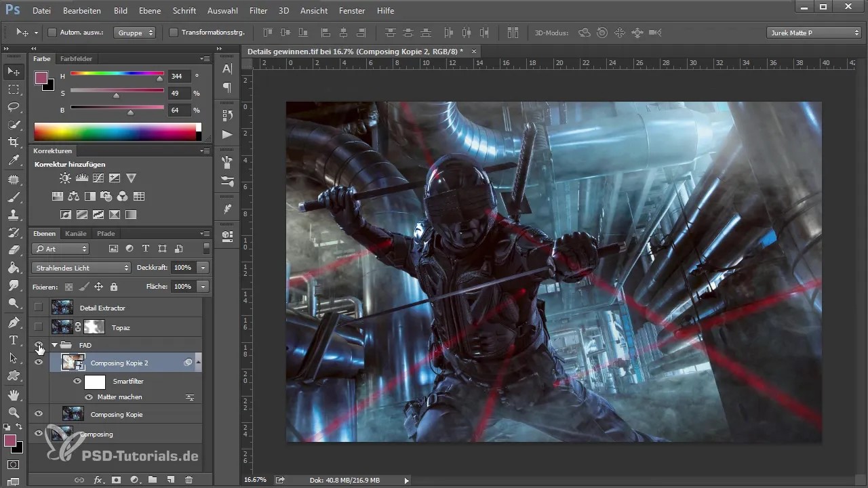
Task: Add a Levels adjustment
Action: coord(81,178)
